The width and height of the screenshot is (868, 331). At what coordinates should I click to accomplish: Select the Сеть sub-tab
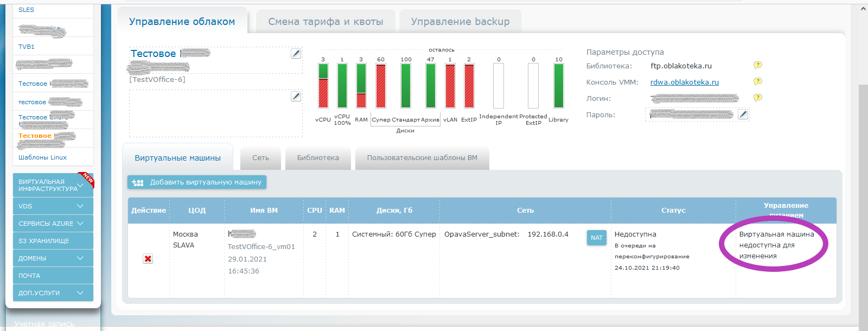[260, 158]
